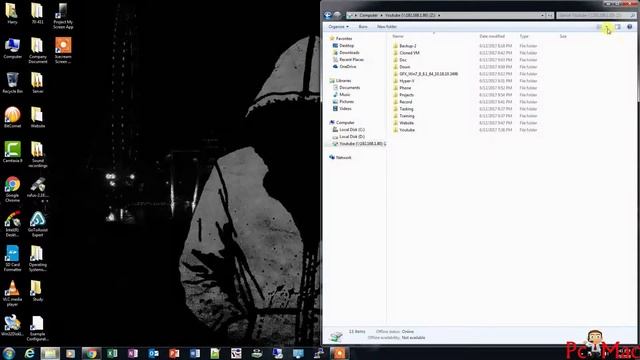Click the Explorer back arrow
The height and width of the screenshot is (360, 640).
coord(328,15)
